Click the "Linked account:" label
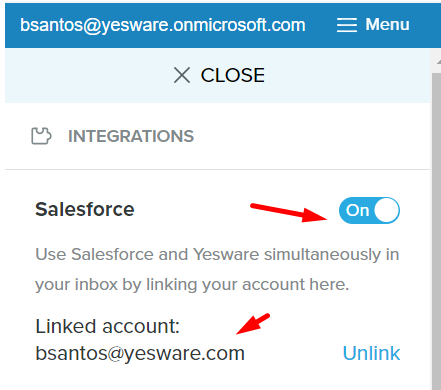This screenshot has height=390, width=441. tap(107, 326)
